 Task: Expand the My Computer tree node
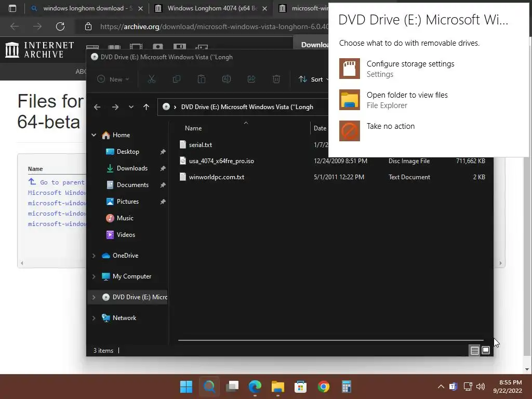tap(94, 276)
